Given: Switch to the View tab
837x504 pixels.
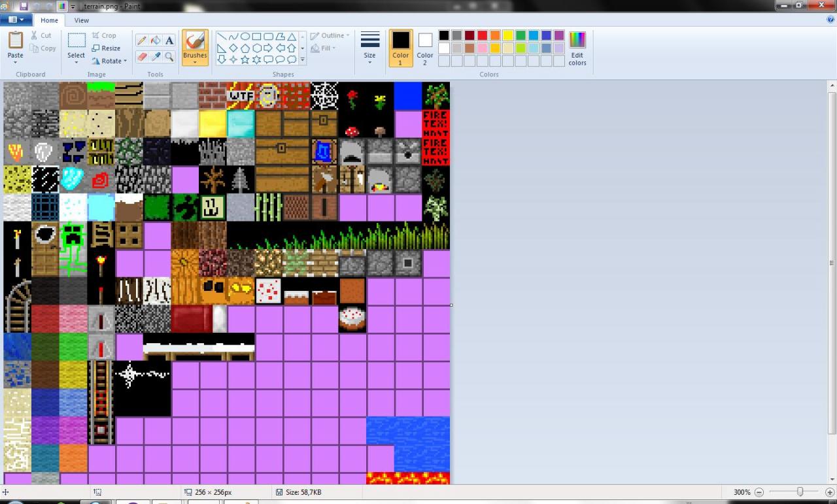Looking at the screenshot, I should 81,20.
